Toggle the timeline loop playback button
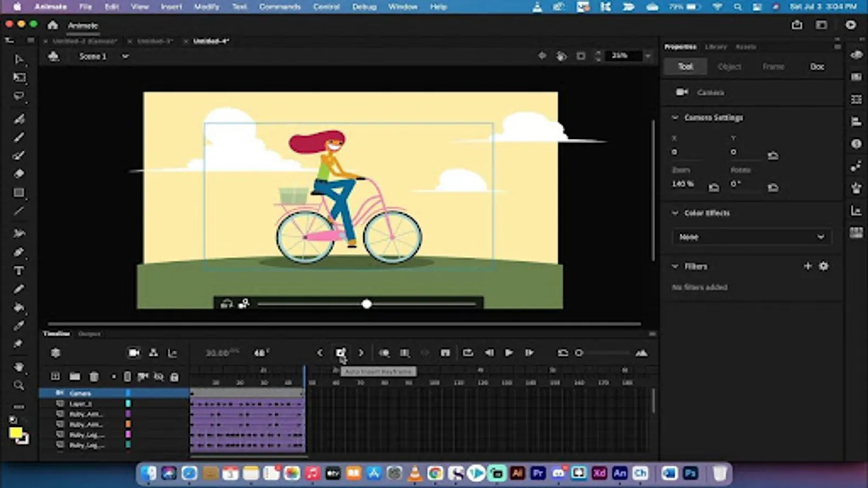The width and height of the screenshot is (868, 488). [468, 353]
